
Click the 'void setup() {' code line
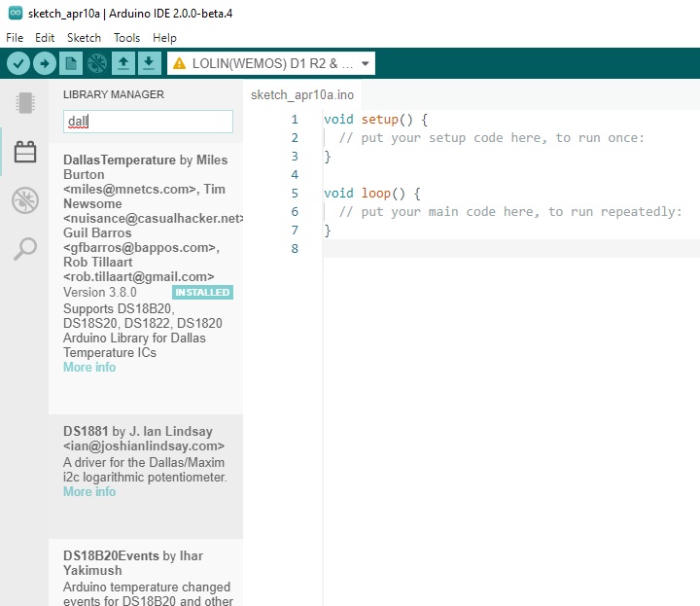(376, 120)
